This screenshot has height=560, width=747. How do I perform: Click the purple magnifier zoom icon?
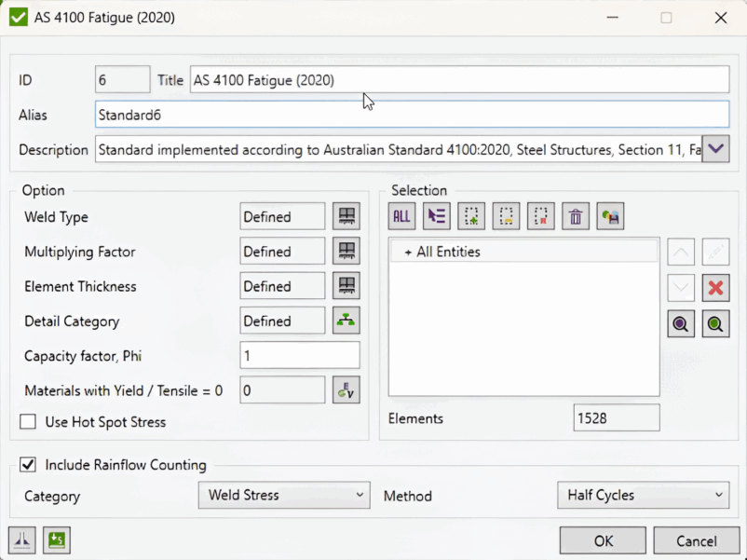tap(681, 324)
